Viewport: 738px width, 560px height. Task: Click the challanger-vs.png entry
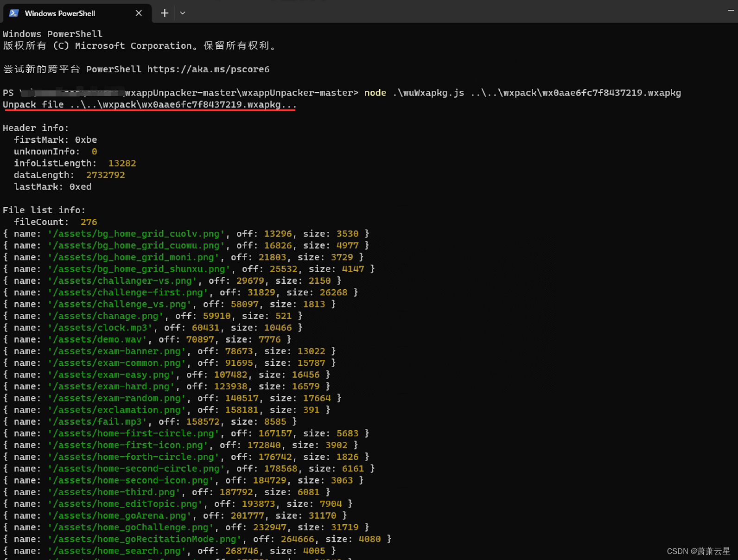tap(172, 281)
